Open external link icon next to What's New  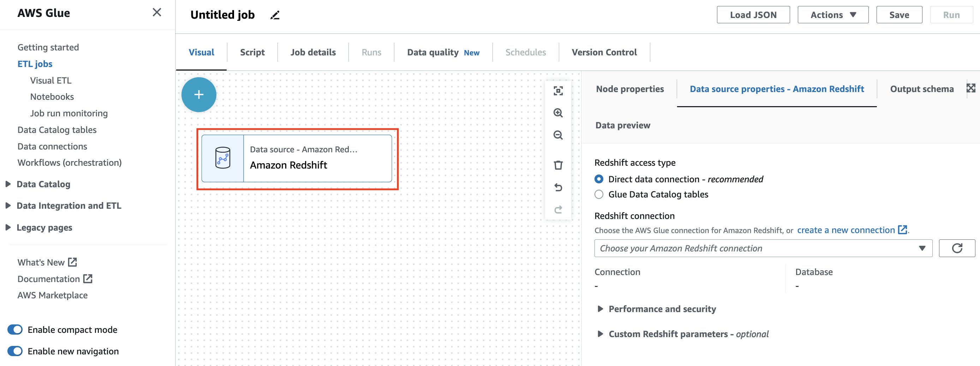click(x=73, y=262)
